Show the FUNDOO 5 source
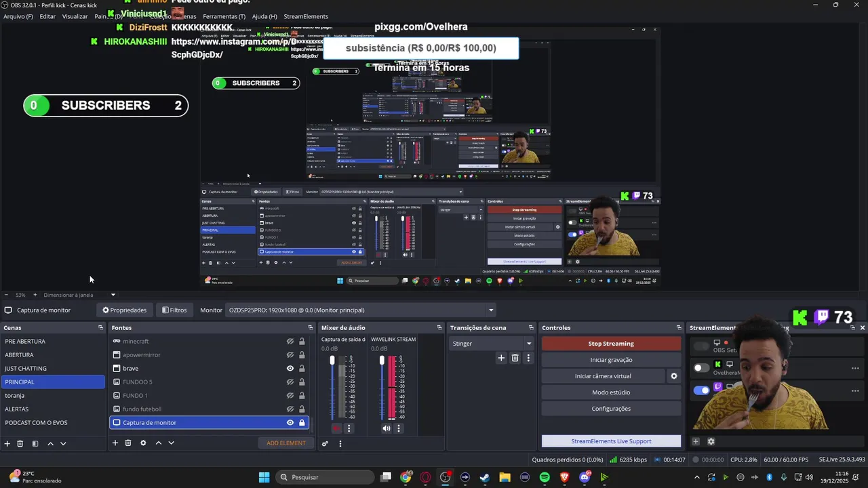Screen dimensions: 868x488 pyautogui.click(x=290, y=382)
